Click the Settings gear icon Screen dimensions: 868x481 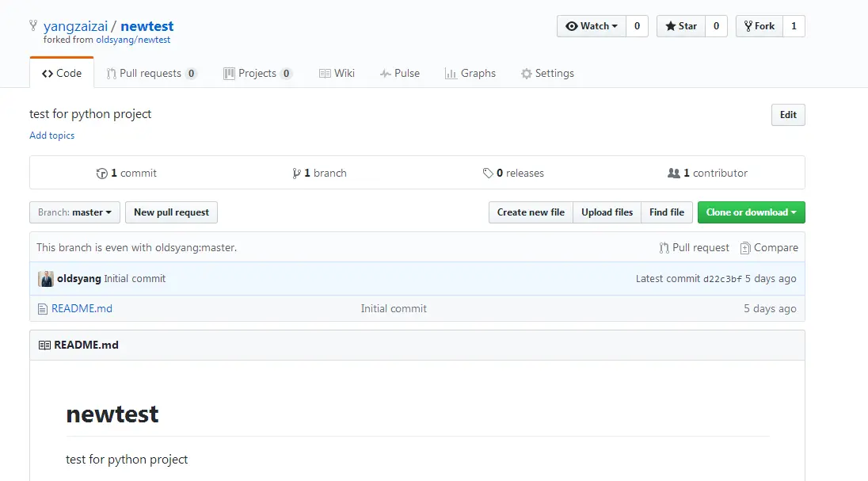tap(527, 74)
